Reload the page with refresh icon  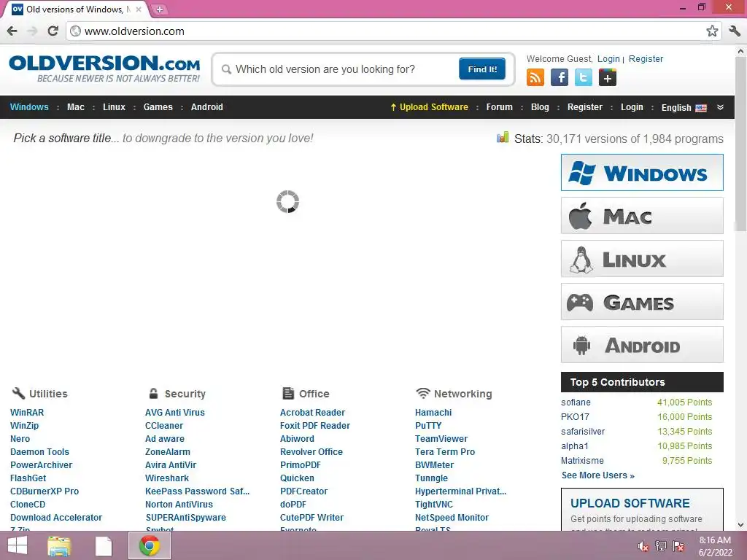tap(53, 31)
